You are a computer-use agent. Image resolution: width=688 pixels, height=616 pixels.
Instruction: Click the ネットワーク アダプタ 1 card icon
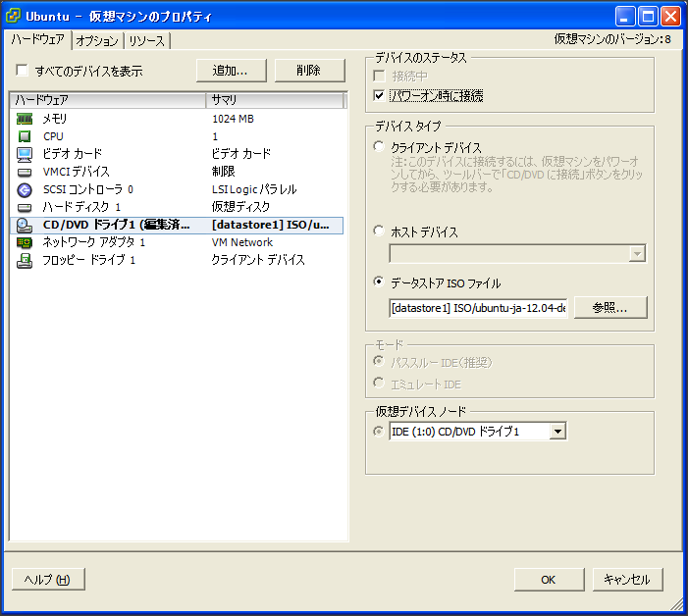pos(25,242)
